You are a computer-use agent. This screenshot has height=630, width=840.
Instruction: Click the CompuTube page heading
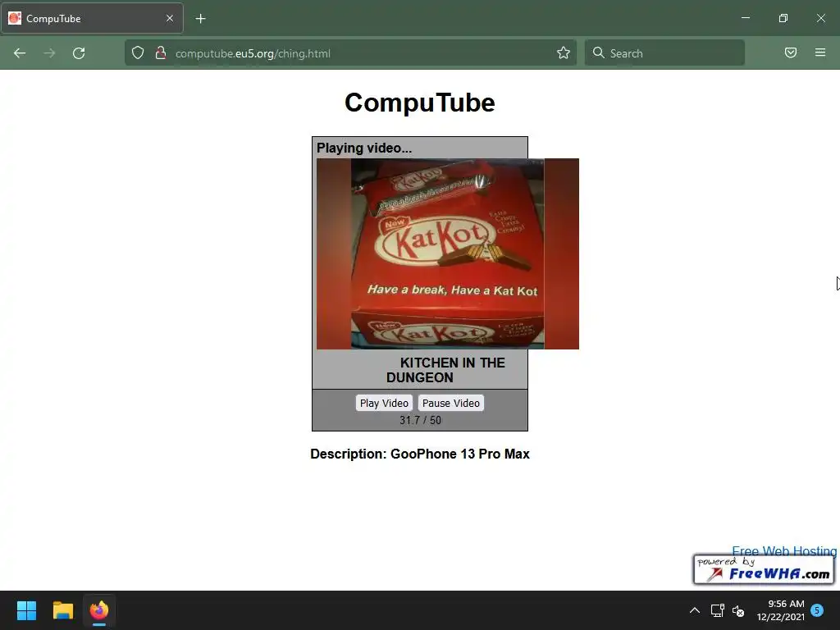(x=420, y=103)
